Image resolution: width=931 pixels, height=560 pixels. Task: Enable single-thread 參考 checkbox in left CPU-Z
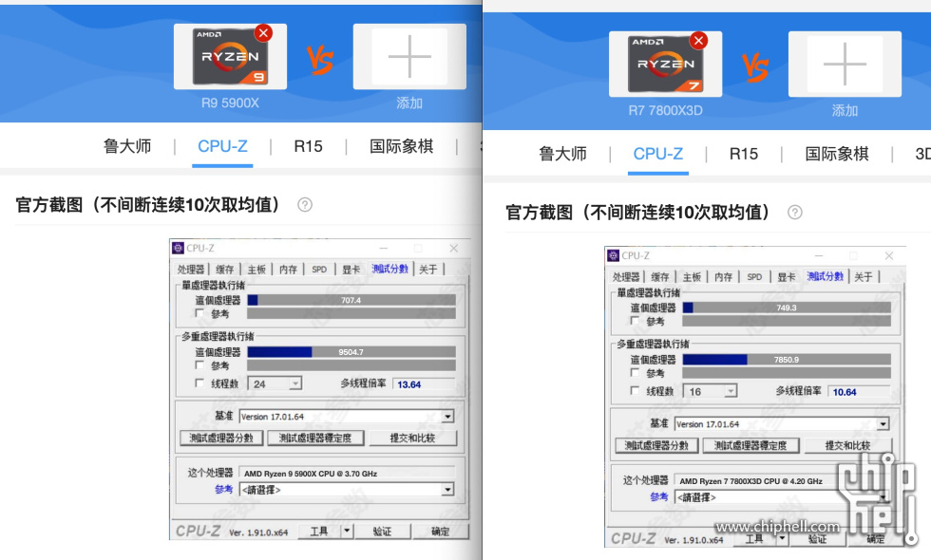click(x=199, y=312)
